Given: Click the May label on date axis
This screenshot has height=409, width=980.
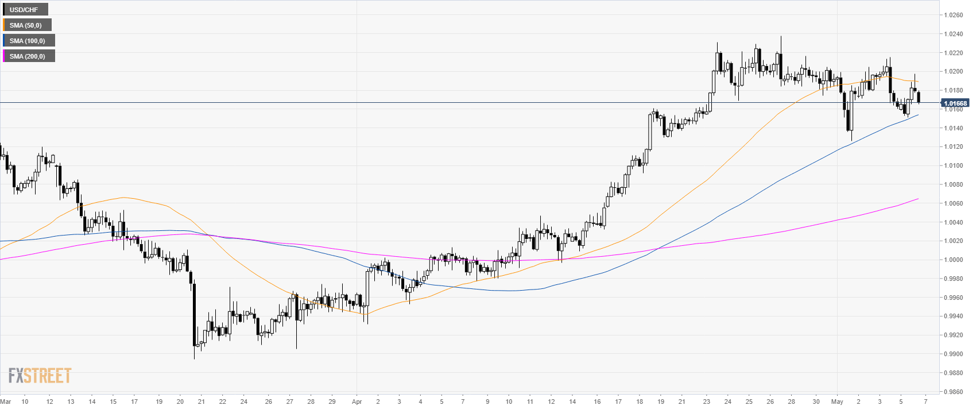Looking at the screenshot, I should 837,402.
